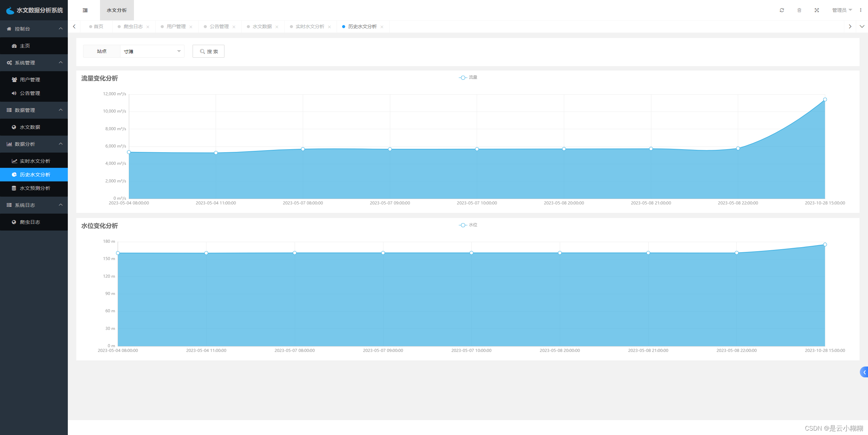Click the last data point on 流量 chart
The height and width of the screenshot is (435, 868).
point(825,100)
